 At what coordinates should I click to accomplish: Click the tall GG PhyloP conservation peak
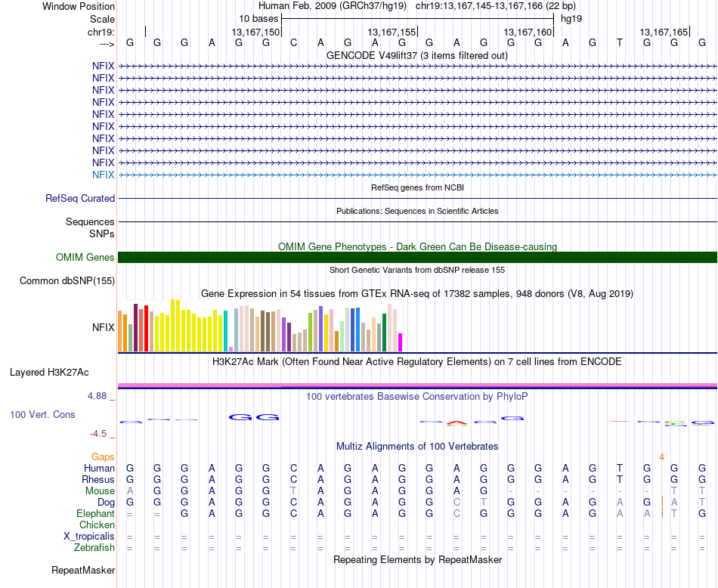254,417
